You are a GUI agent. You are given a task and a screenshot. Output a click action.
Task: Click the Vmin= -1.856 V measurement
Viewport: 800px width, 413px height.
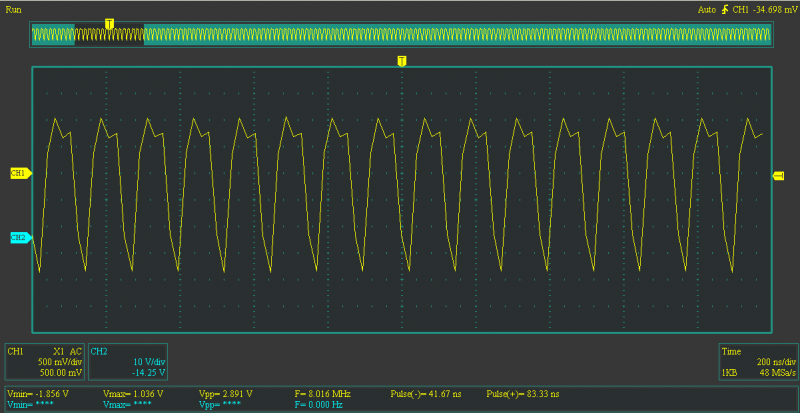tap(37, 394)
